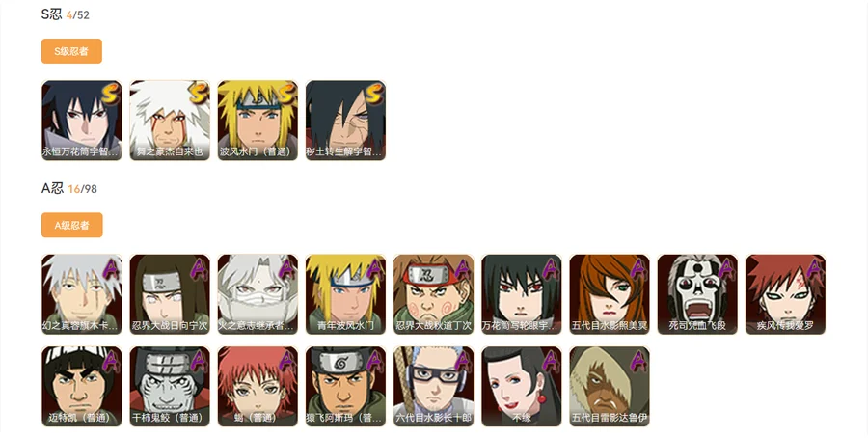
Task: Select the 舞之豪杰自来也 ninja portrait
Action: tap(170, 121)
